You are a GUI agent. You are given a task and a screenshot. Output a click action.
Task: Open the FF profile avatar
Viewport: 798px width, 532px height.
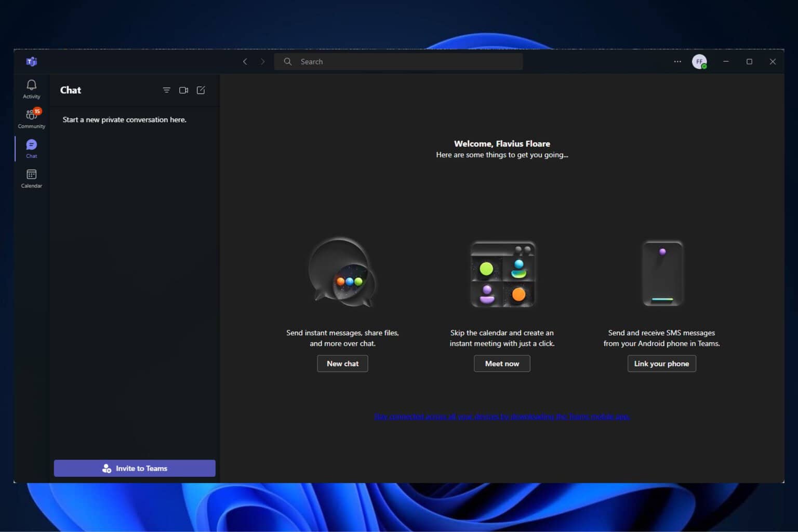coord(699,61)
